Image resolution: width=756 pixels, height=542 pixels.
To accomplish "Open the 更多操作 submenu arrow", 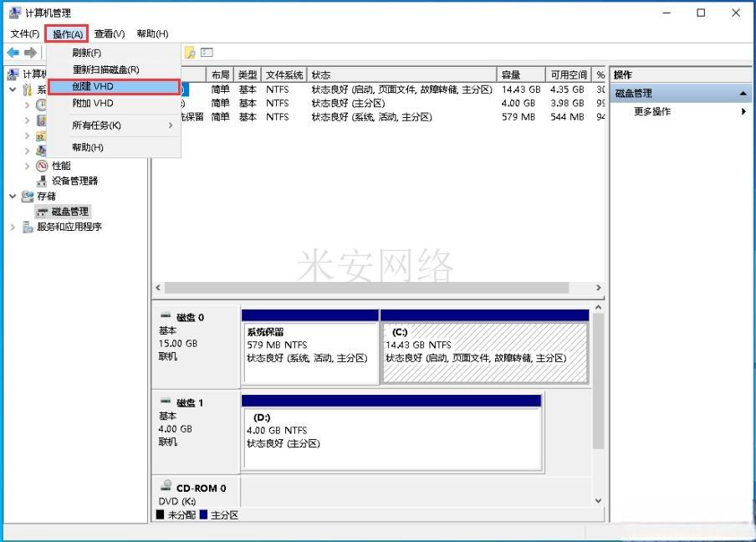I will [x=743, y=112].
